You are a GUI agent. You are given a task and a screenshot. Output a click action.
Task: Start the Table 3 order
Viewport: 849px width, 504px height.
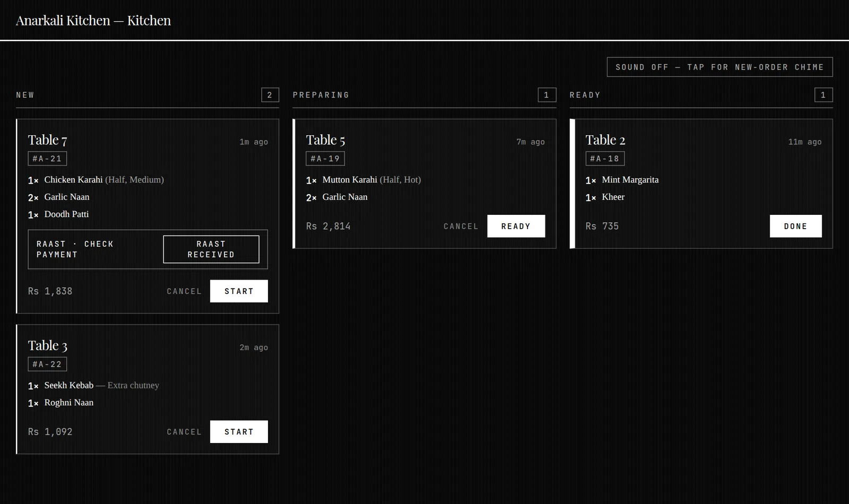239,432
